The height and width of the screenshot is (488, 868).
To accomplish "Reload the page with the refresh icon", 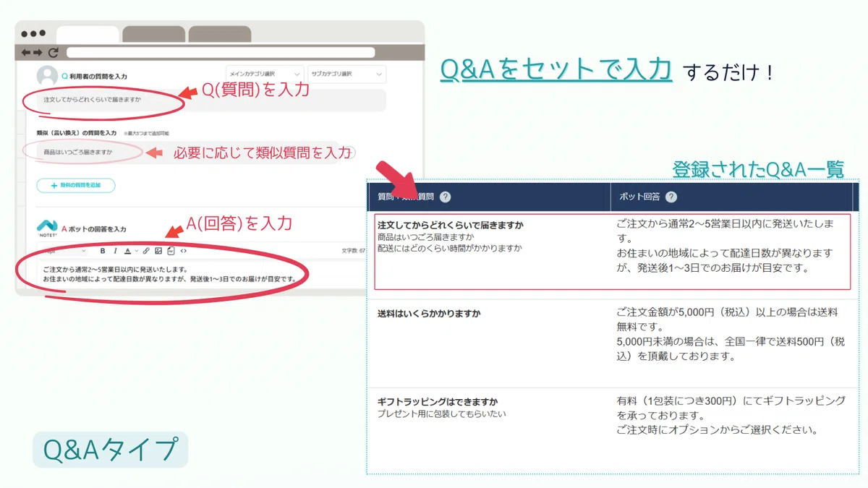I will (53, 53).
